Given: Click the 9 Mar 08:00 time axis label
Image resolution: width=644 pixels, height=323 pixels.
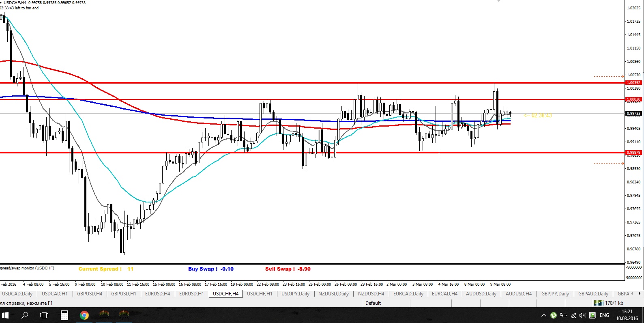Looking at the screenshot, I should coord(500,284).
